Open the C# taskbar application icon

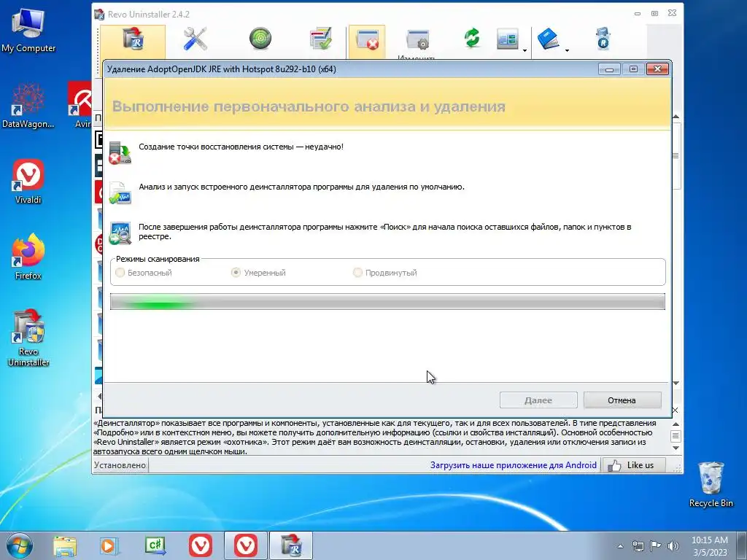[155, 546]
